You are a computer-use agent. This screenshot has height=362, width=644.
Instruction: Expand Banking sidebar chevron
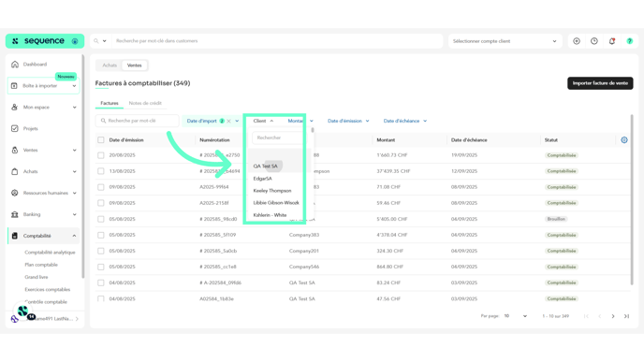click(x=74, y=214)
